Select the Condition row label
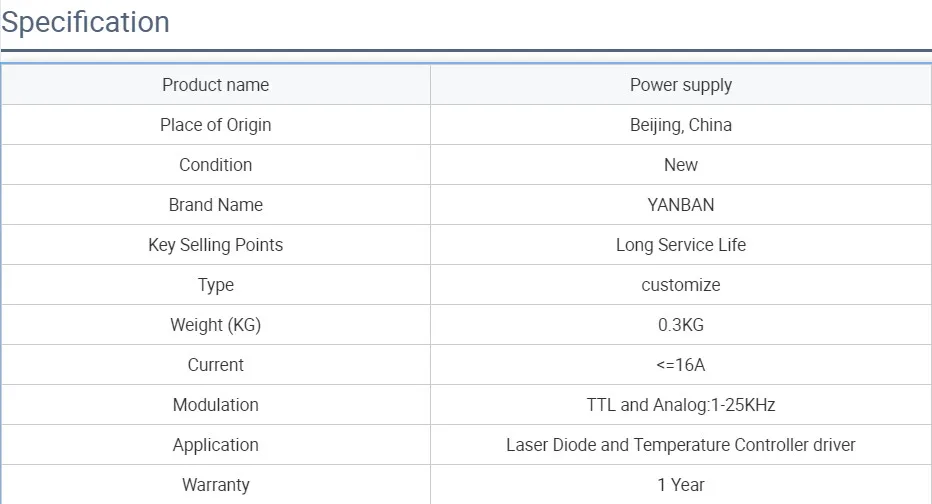This screenshot has height=504, width=932. 216,165
